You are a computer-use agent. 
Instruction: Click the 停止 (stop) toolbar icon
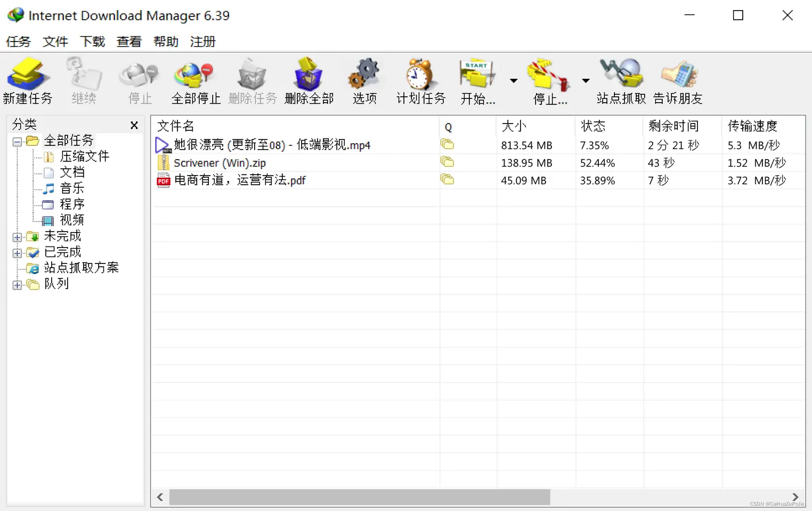click(140, 81)
